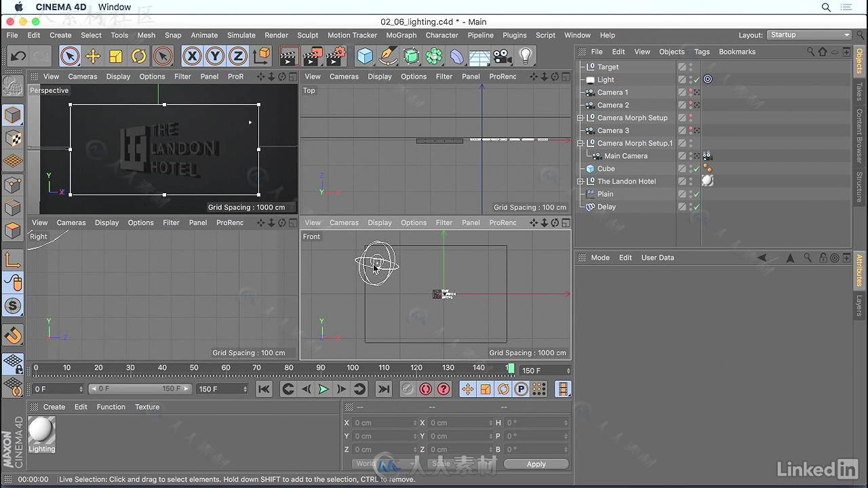Click the Undo arrow in toolbar

pyautogui.click(x=18, y=56)
